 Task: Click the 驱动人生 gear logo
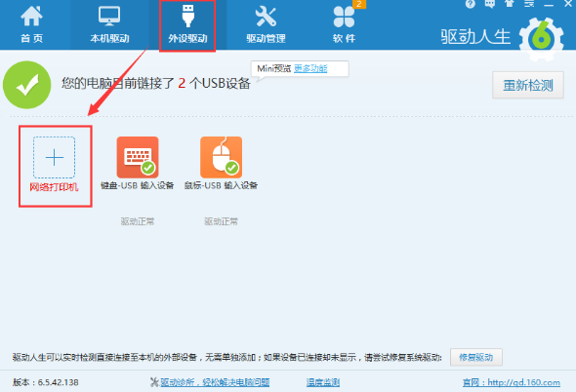(541, 39)
